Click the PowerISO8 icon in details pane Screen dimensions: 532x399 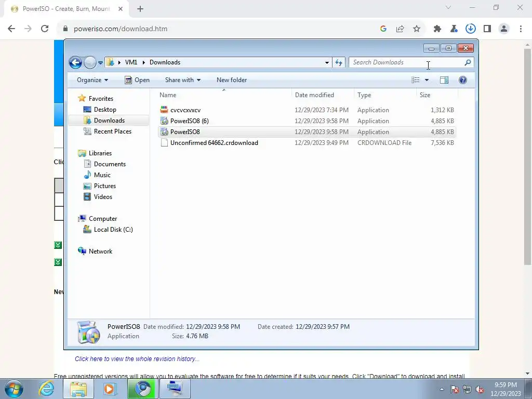pos(88,332)
